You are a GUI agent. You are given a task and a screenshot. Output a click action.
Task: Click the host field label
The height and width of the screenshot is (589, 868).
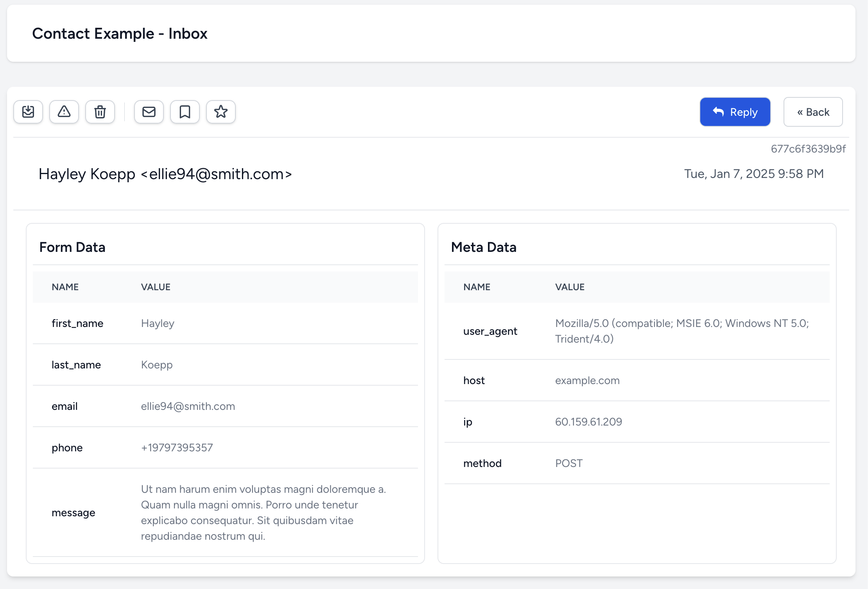pos(474,381)
